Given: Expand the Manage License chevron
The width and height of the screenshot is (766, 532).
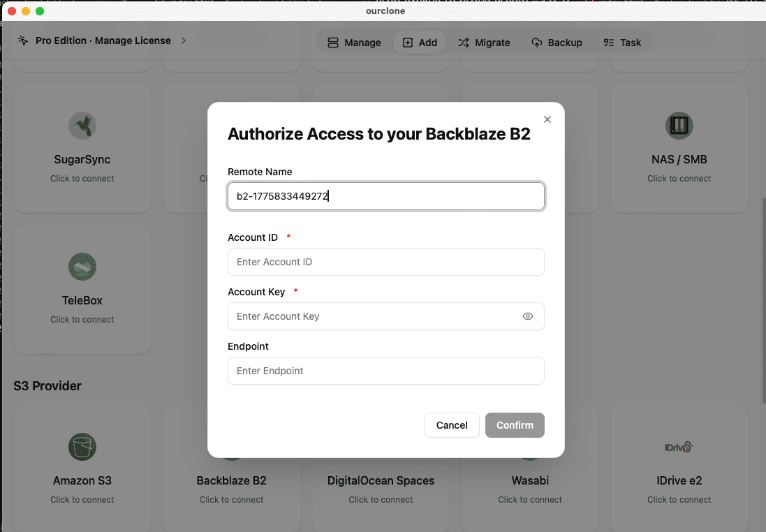Looking at the screenshot, I should 183,40.
